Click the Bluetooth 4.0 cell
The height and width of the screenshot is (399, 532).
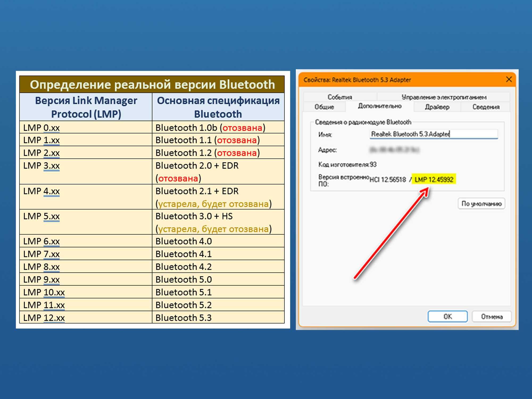click(218, 241)
